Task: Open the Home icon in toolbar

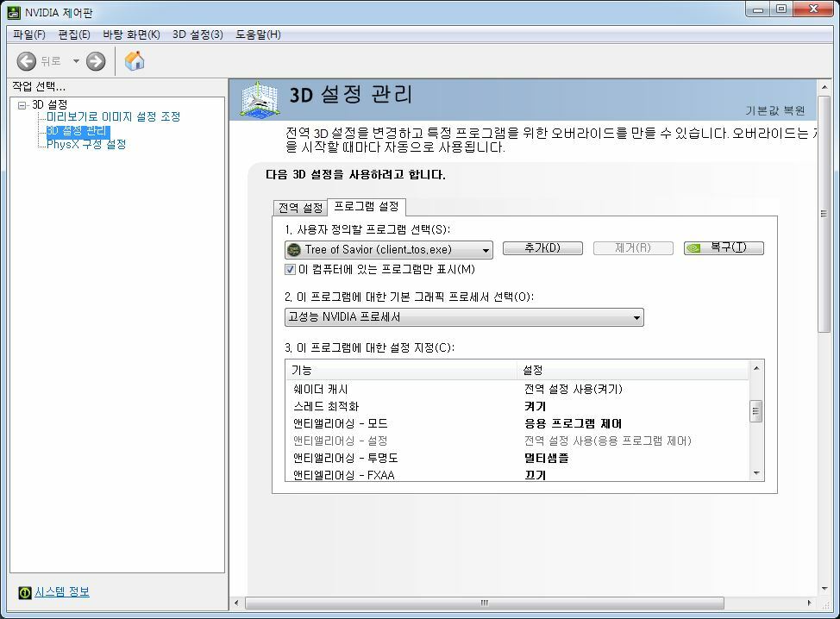Action: click(135, 60)
